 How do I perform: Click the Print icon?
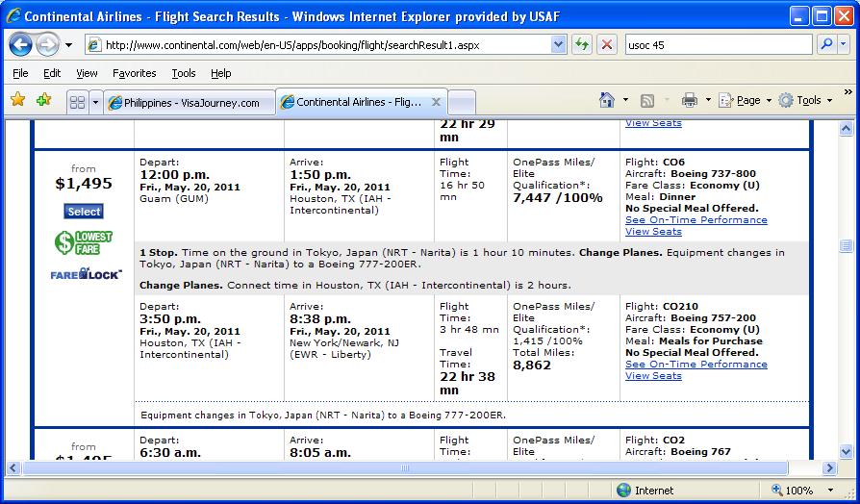point(689,100)
